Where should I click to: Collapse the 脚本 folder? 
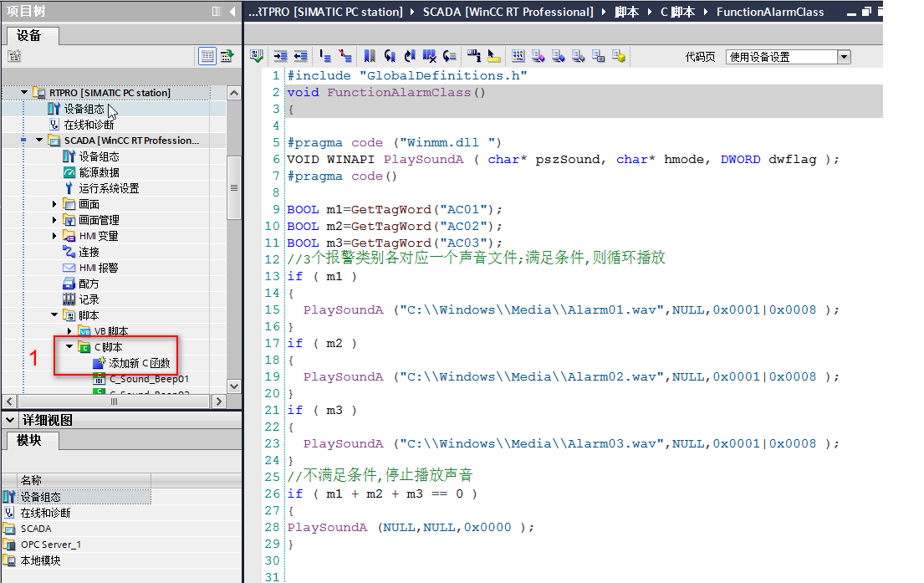click(54, 315)
